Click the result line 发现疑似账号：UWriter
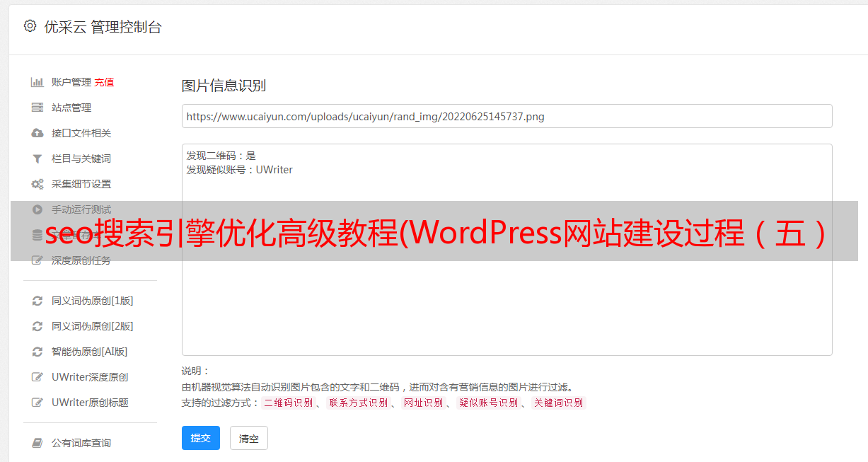Image resolution: width=868 pixels, height=462 pixels. (240, 170)
